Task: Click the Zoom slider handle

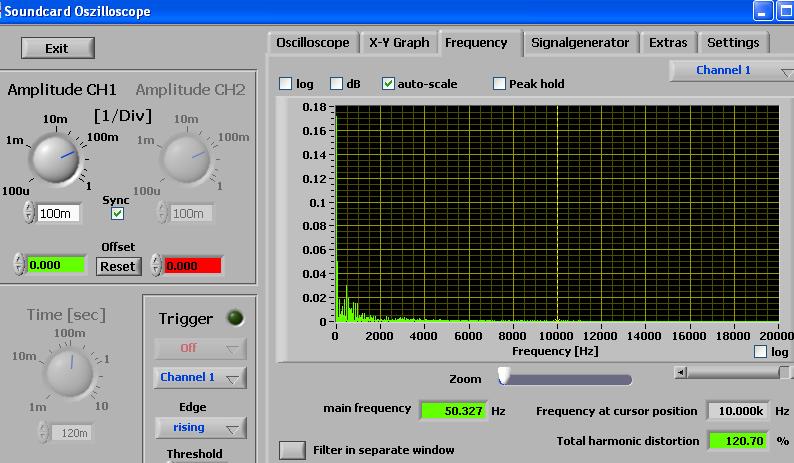Action: pyautogui.click(x=504, y=376)
